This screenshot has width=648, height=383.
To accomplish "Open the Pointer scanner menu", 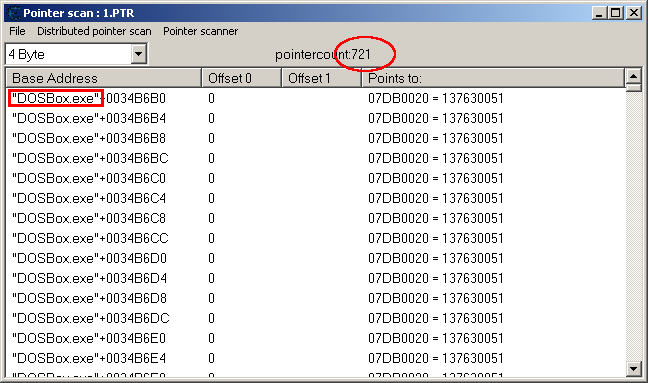I will click(200, 31).
